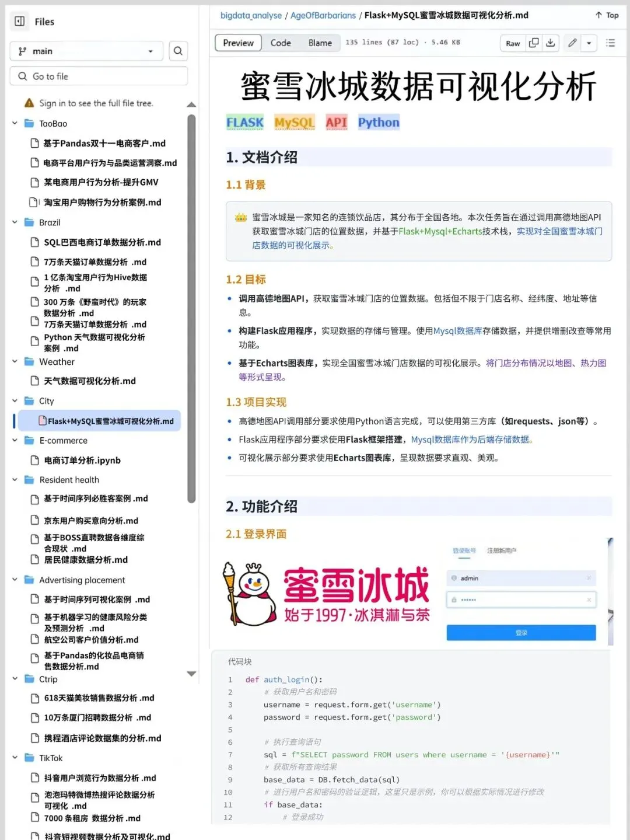
Task: Open 基于Pandas双十一电商客户.md file
Action: pyautogui.click(x=104, y=144)
